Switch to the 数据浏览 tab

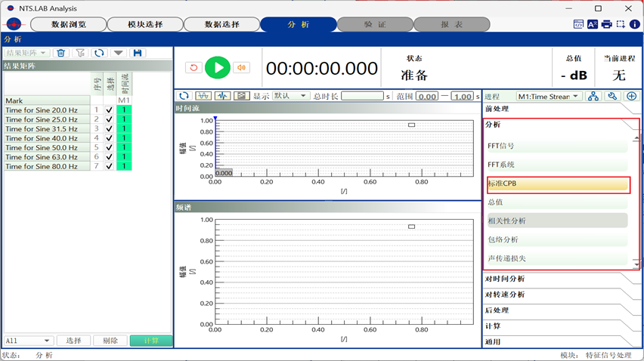(x=67, y=24)
